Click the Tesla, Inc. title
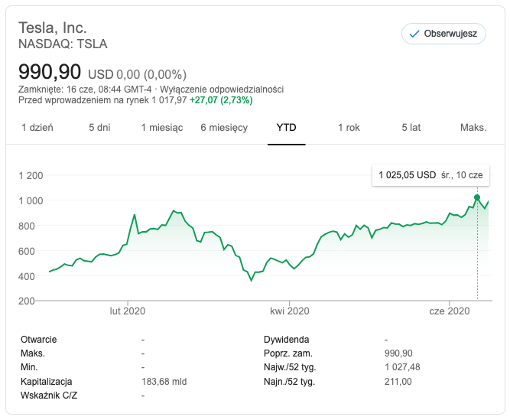 [x=53, y=28]
